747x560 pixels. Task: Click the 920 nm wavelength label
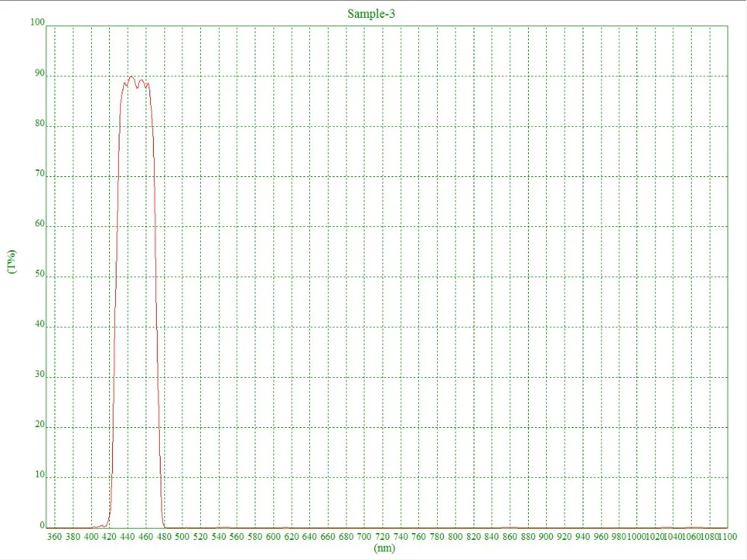564,537
